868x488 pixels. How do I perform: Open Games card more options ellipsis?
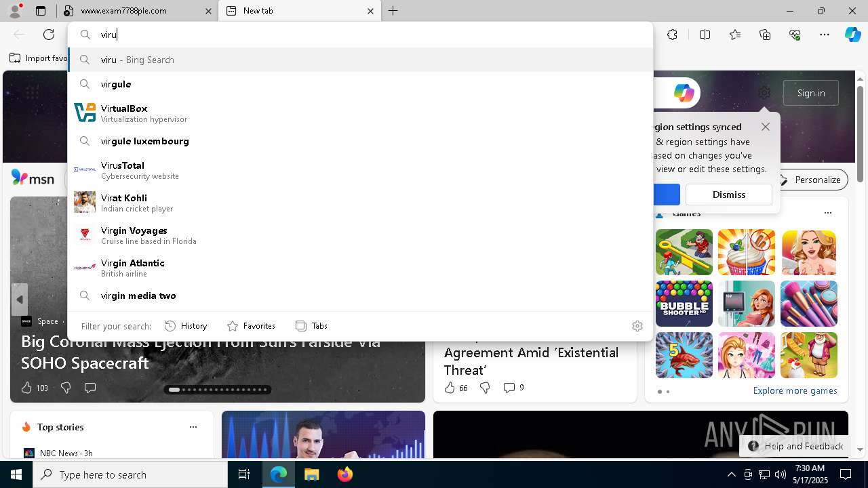[x=827, y=213]
